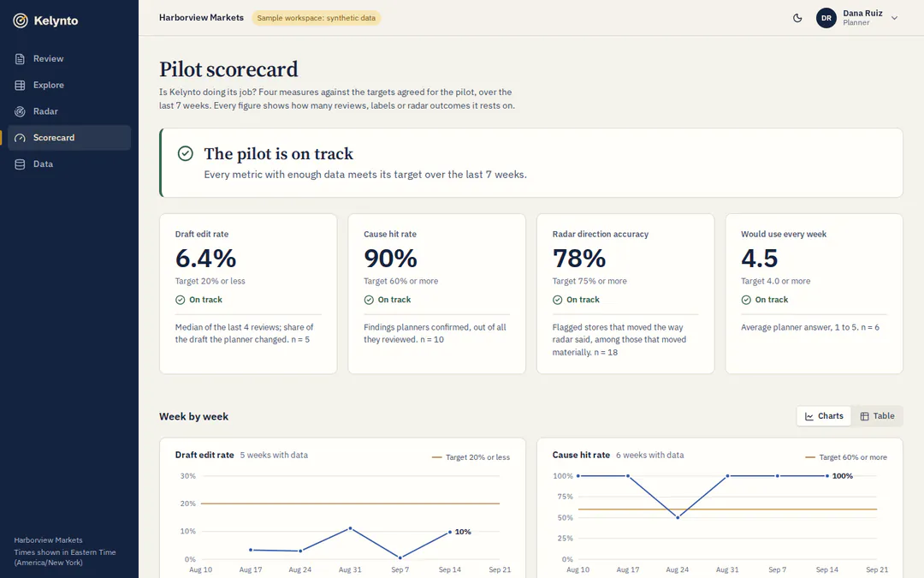Click the Aug 31 peak on Draft edit chart

pos(350,528)
